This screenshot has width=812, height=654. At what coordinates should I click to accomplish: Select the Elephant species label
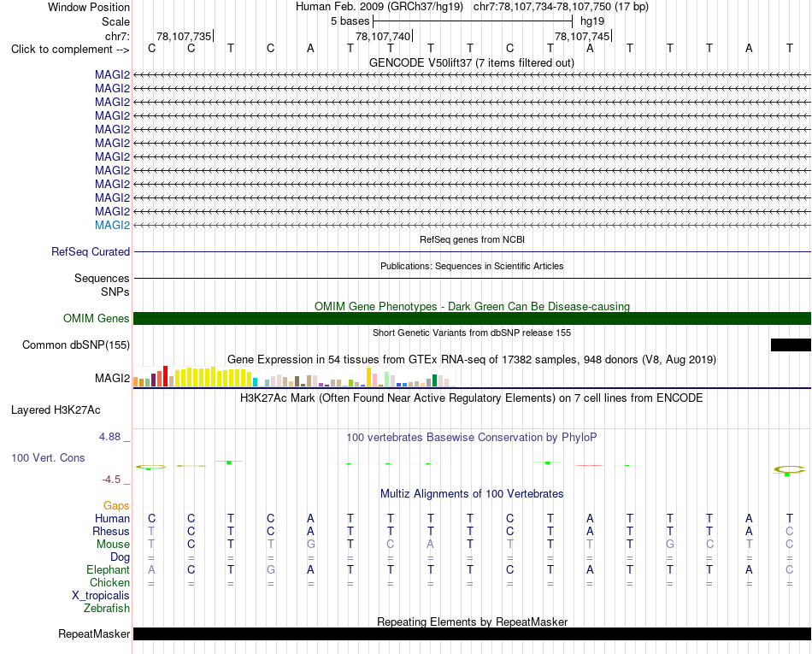click(109, 570)
